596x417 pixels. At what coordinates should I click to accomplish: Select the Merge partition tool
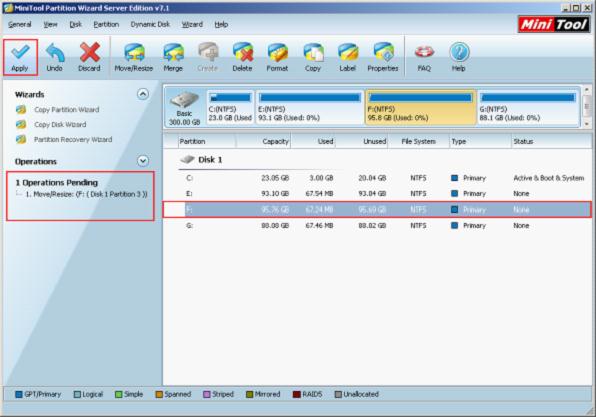(x=173, y=57)
